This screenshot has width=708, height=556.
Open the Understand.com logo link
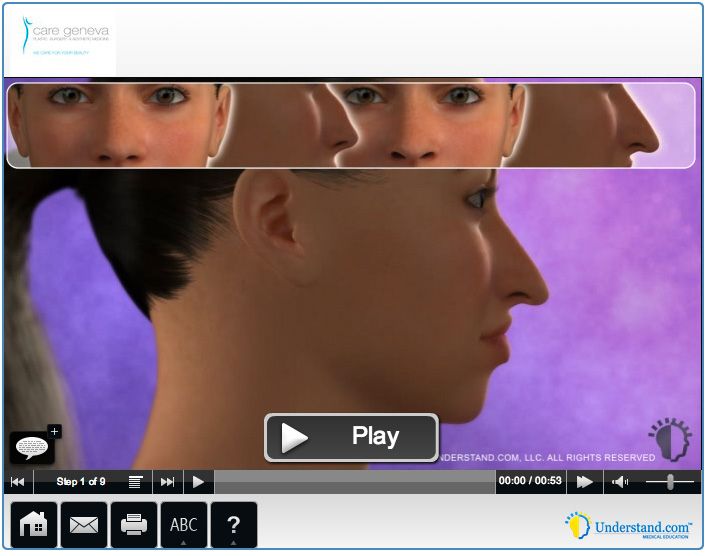[628, 526]
